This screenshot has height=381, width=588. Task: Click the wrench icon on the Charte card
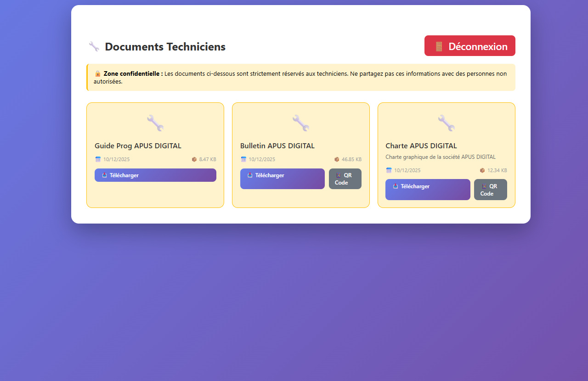(446, 123)
